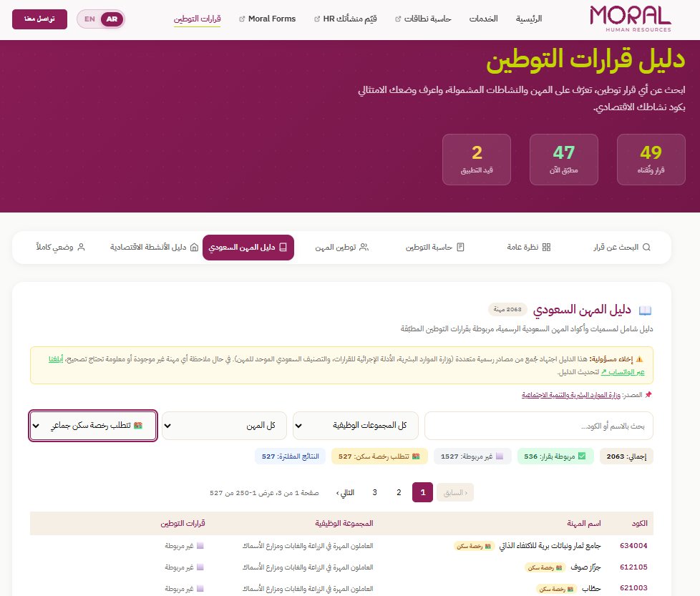The width and height of the screenshot is (700, 596).
Task: Click the people icon beside توطين المهن
Action: tap(364, 247)
